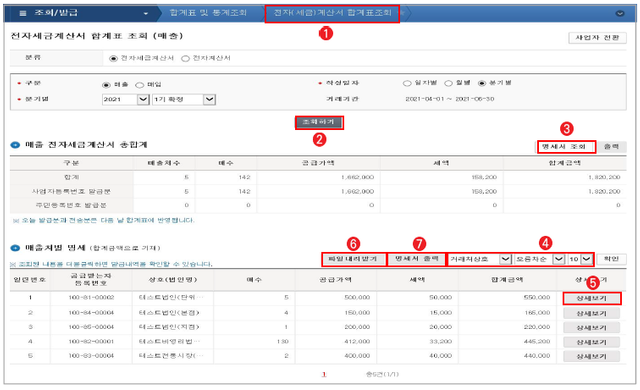Click the 사업자 전환 button
Viewport: 640px width, 390px height.
point(597,38)
